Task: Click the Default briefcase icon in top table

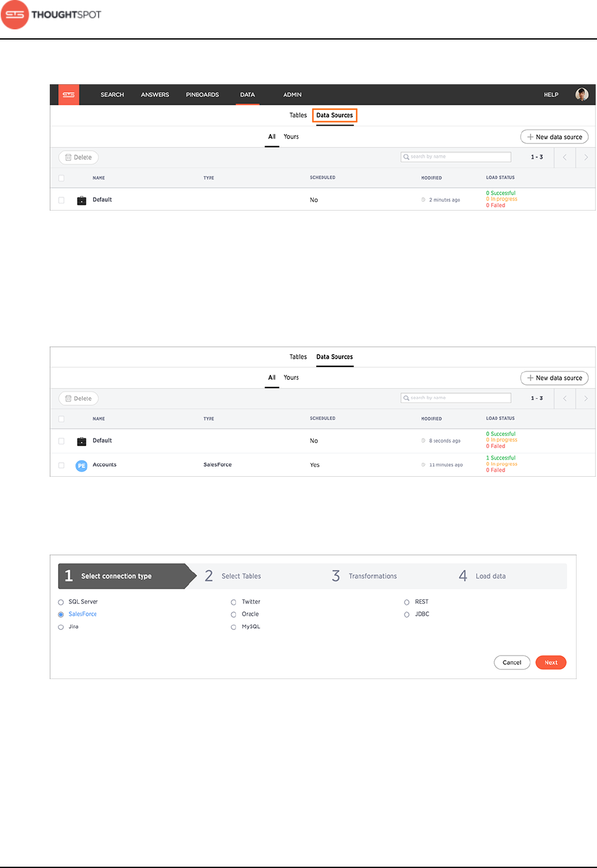Action: pyautogui.click(x=82, y=200)
